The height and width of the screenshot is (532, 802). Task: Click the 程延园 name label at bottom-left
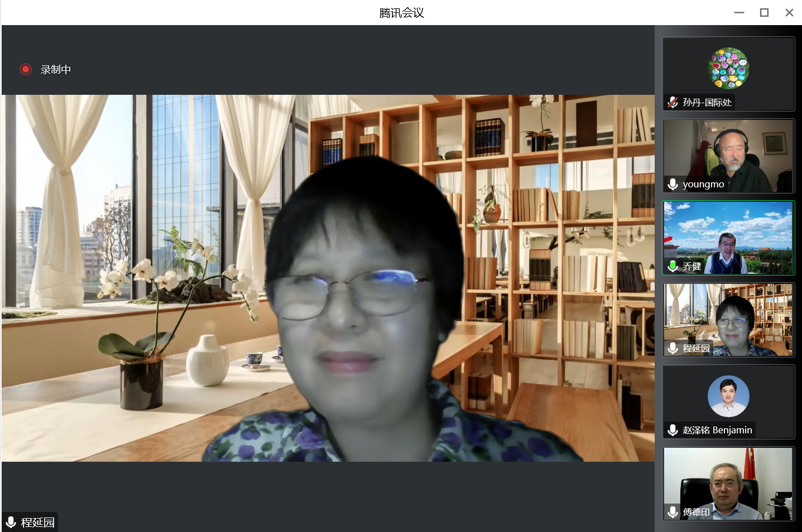pos(37,523)
